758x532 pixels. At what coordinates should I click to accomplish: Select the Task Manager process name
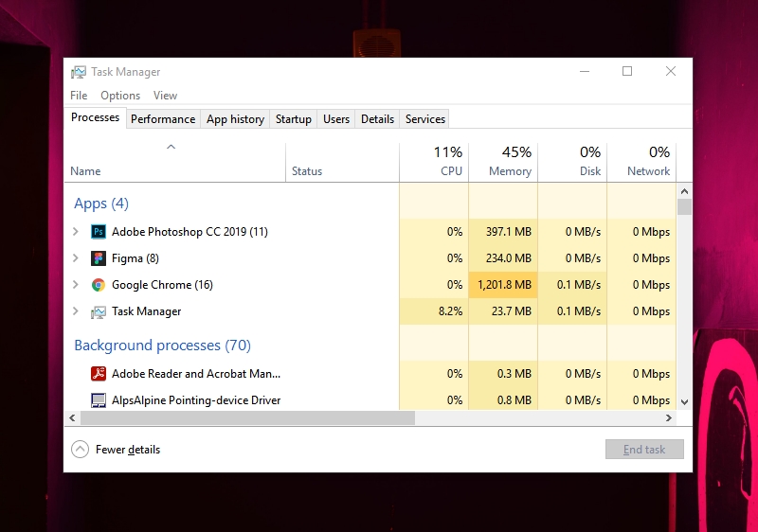147,311
